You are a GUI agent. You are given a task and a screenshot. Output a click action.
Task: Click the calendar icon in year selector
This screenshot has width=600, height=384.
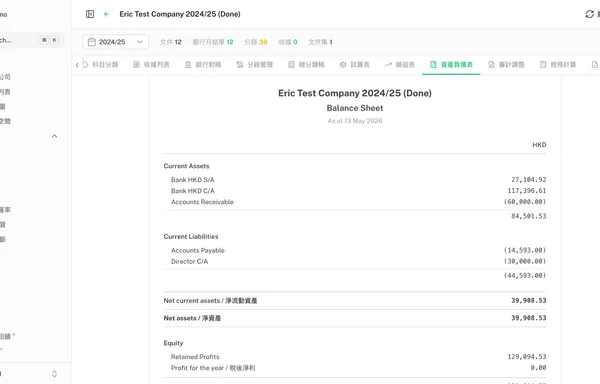pos(92,42)
